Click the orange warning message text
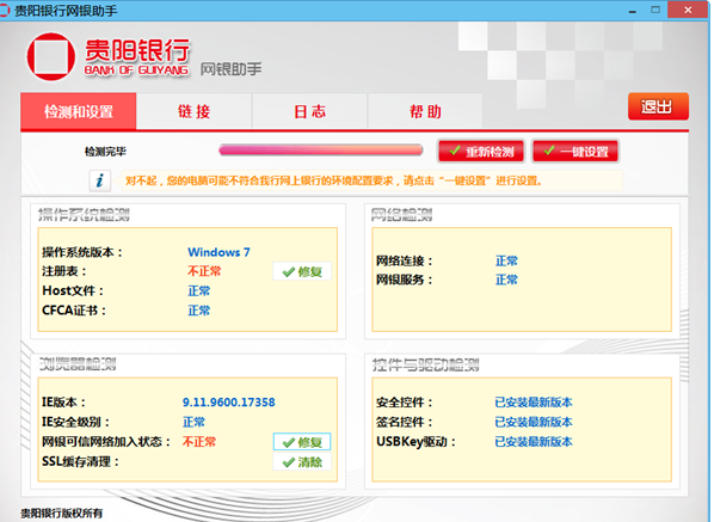Image resolution: width=714 pixels, height=522 pixels. coord(333,181)
